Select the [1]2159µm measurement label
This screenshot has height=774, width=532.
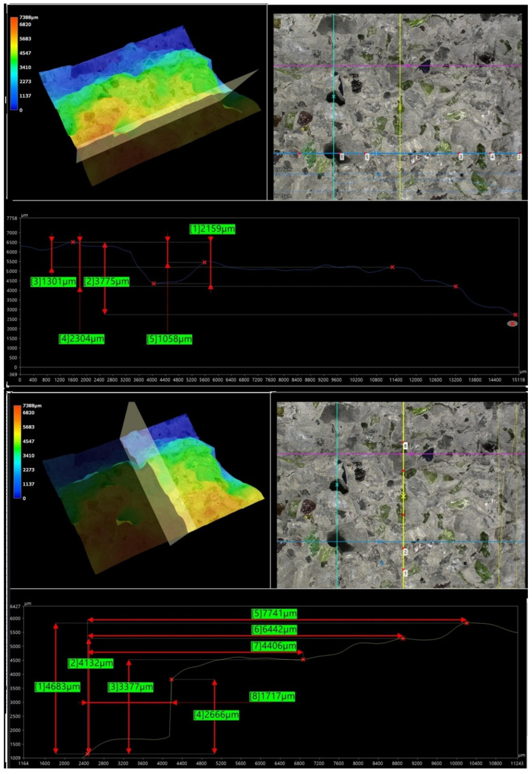coord(212,229)
